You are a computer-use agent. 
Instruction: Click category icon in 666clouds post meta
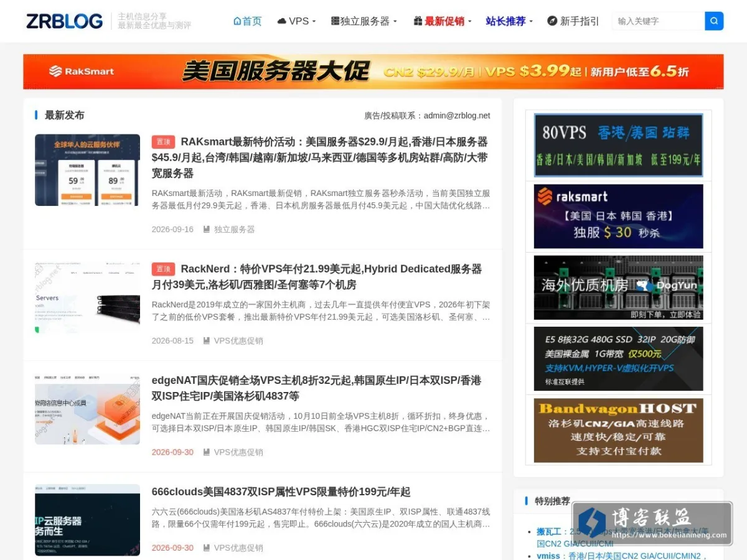[207, 548]
